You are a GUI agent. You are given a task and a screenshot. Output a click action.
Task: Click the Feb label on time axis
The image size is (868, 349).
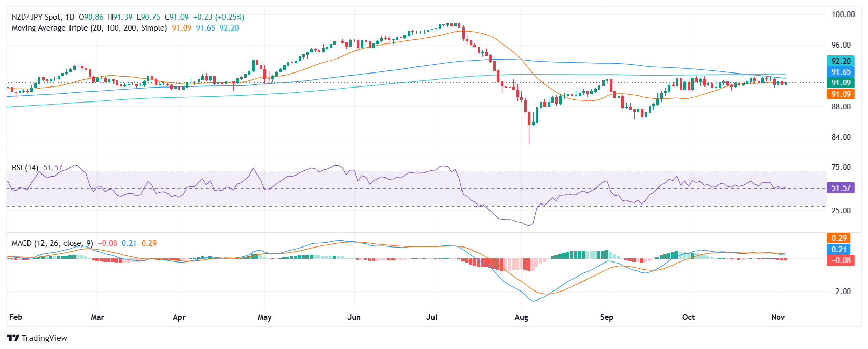click(16, 317)
